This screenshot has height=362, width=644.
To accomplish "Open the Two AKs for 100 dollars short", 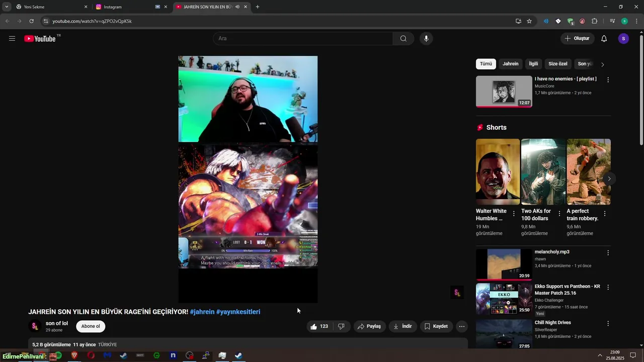I will click(543, 171).
